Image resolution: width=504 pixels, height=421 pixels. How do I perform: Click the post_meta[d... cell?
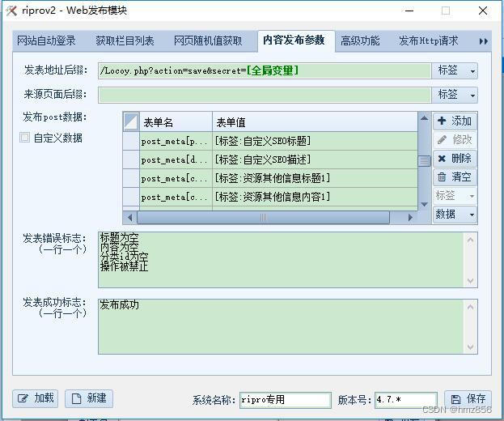[x=176, y=159]
